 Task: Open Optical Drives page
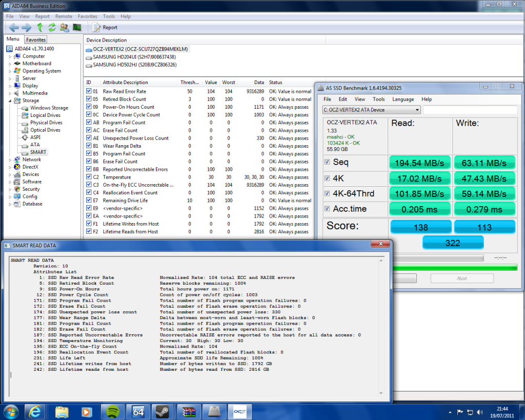(45, 130)
